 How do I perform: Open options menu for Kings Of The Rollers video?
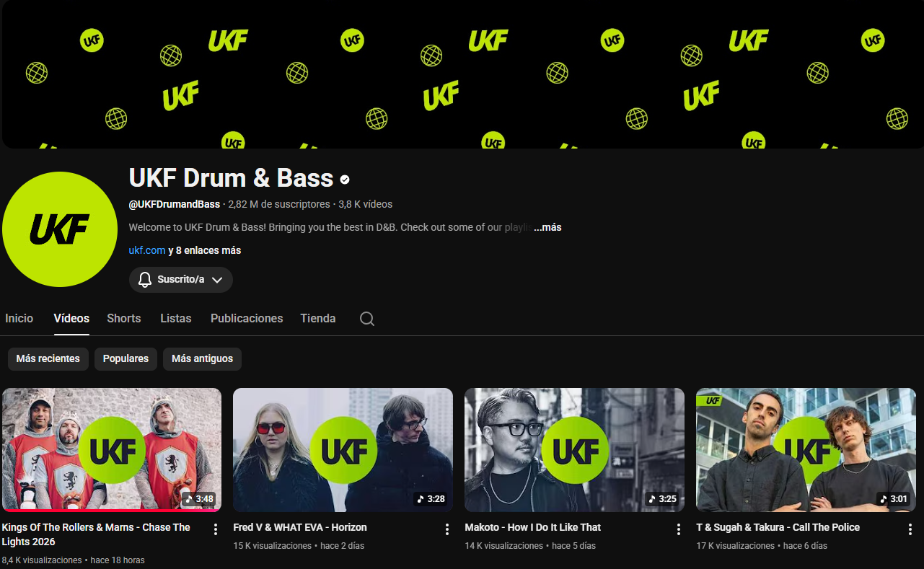click(x=216, y=529)
